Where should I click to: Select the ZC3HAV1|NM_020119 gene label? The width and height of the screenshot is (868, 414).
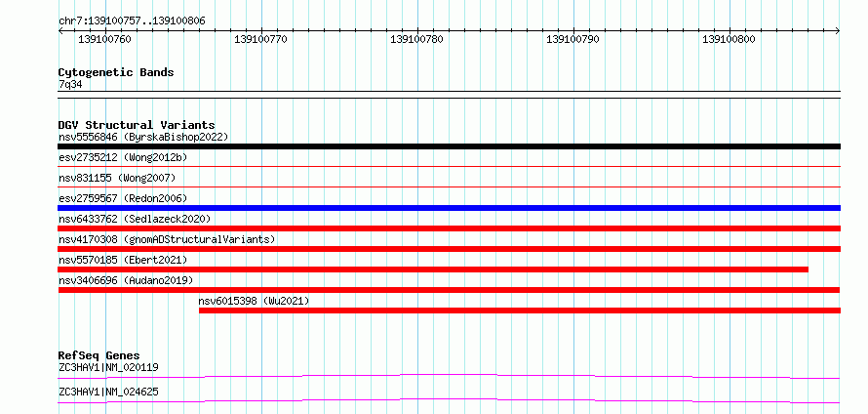point(108,367)
